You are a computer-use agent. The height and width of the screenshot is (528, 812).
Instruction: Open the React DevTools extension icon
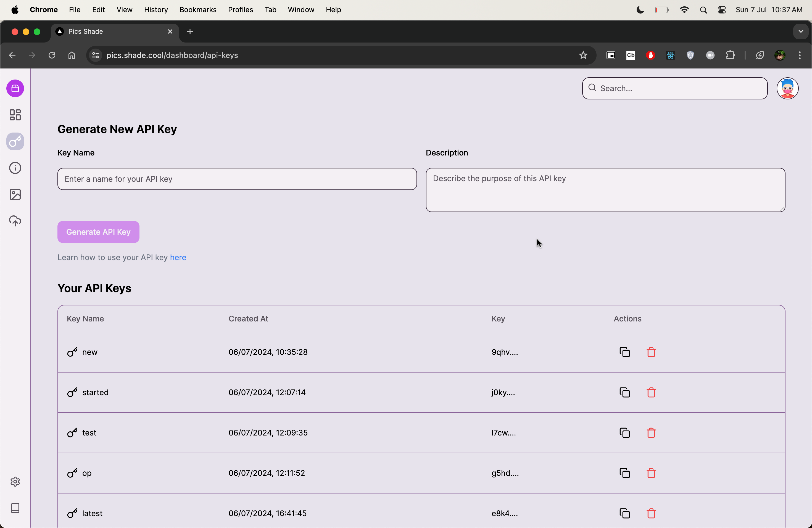[x=670, y=55]
